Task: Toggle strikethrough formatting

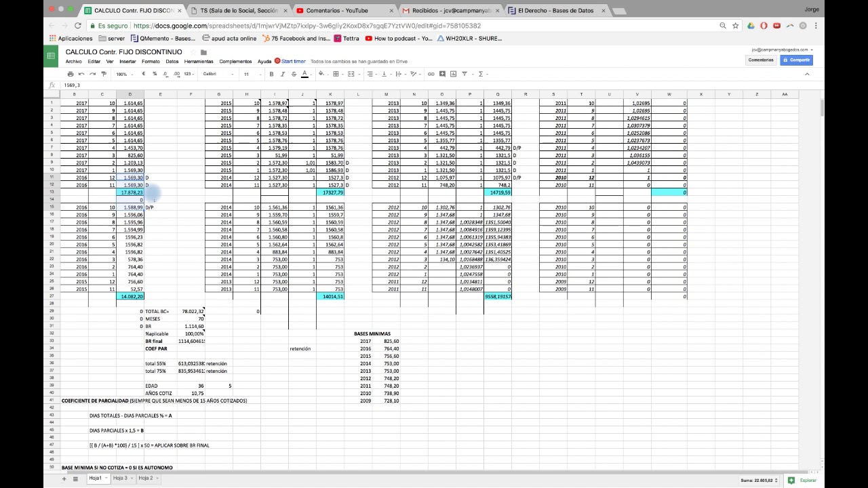Action: pyautogui.click(x=294, y=74)
